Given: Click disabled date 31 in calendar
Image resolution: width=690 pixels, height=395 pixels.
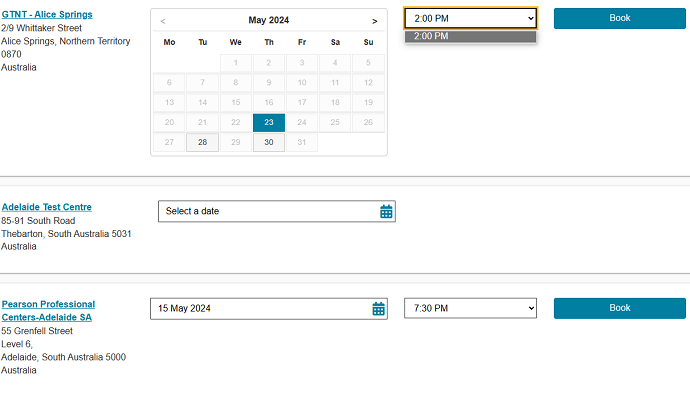Looking at the screenshot, I should (302, 143).
